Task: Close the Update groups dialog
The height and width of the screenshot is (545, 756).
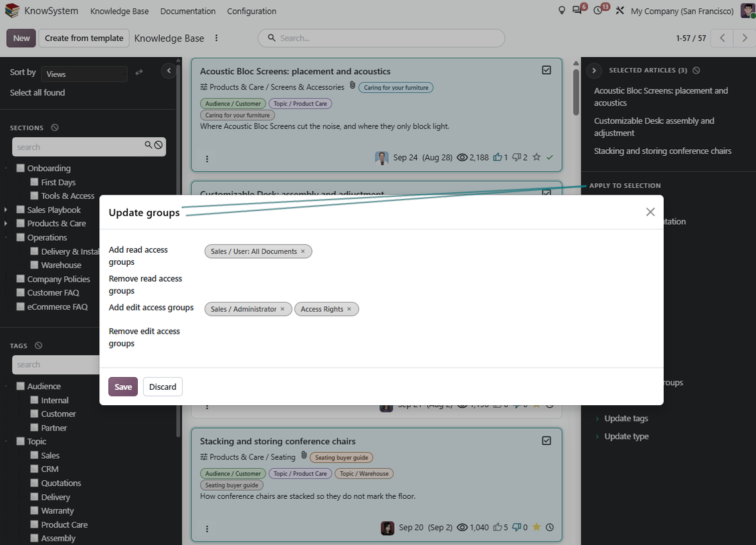Action: [650, 212]
